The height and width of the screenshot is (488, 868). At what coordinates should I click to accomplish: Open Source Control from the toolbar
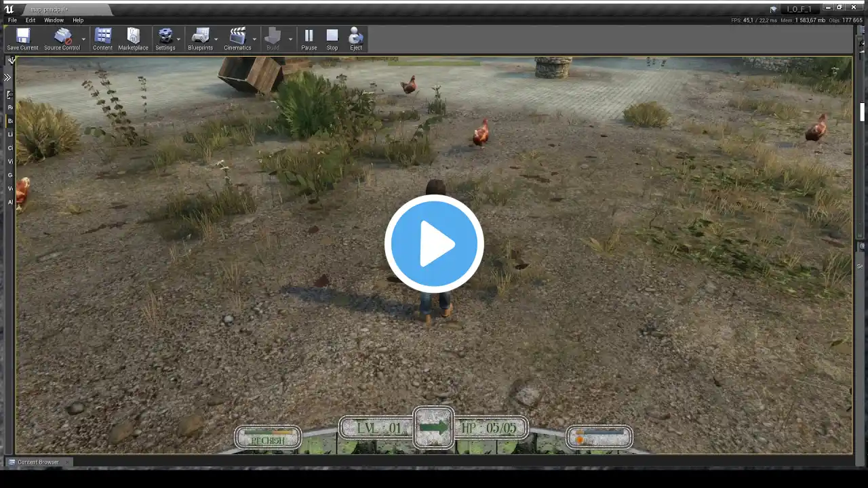pyautogui.click(x=62, y=39)
